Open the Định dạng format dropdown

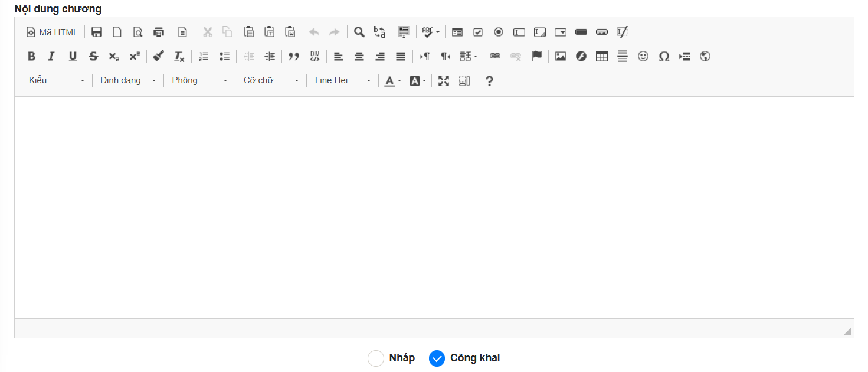pyautogui.click(x=128, y=80)
